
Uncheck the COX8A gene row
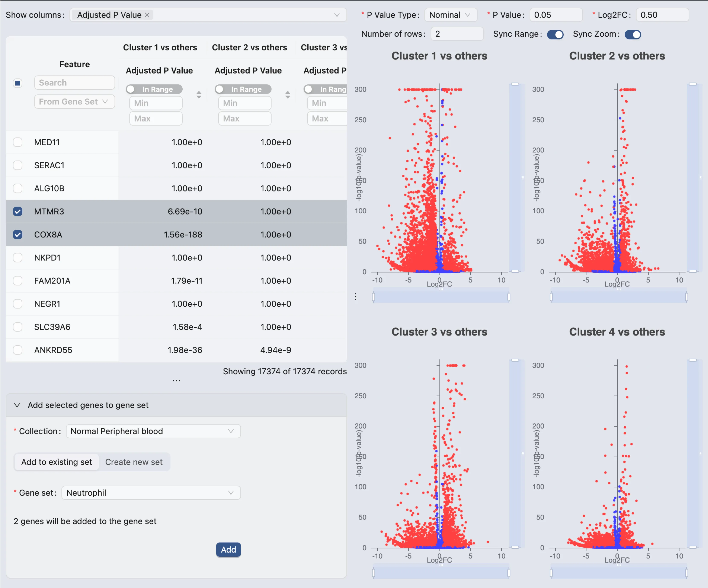pyautogui.click(x=18, y=235)
